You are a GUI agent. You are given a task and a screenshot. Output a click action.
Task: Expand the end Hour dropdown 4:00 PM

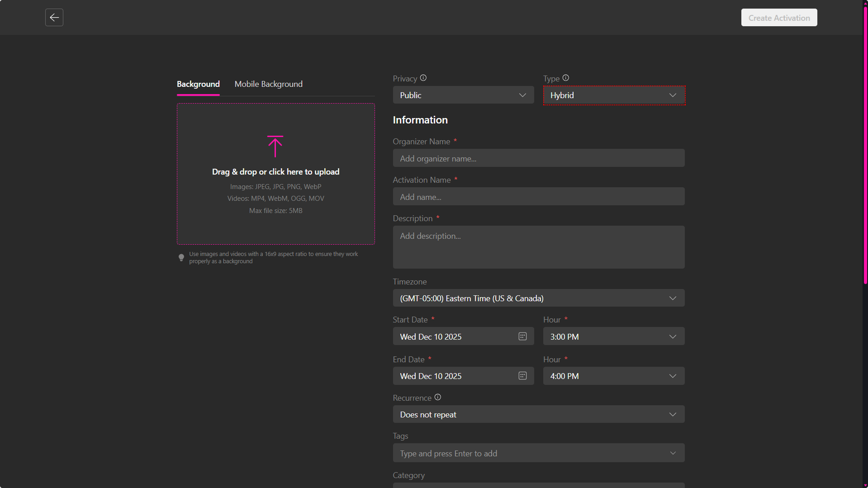coord(613,376)
